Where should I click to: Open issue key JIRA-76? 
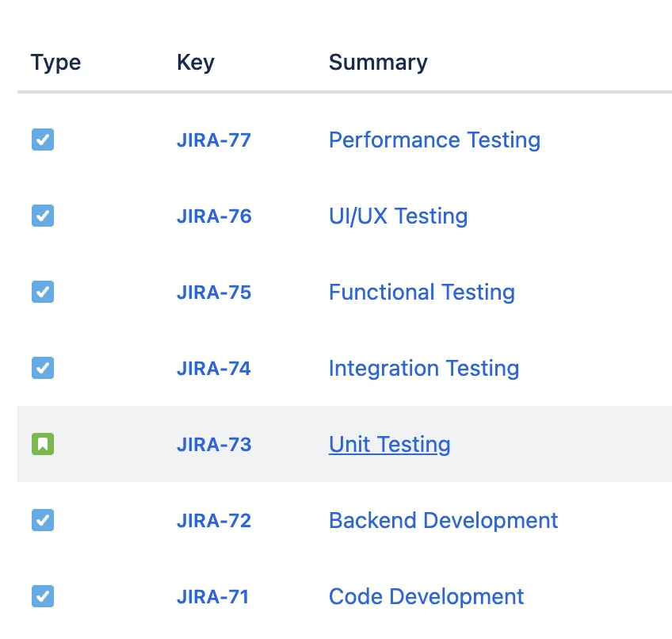point(213,216)
